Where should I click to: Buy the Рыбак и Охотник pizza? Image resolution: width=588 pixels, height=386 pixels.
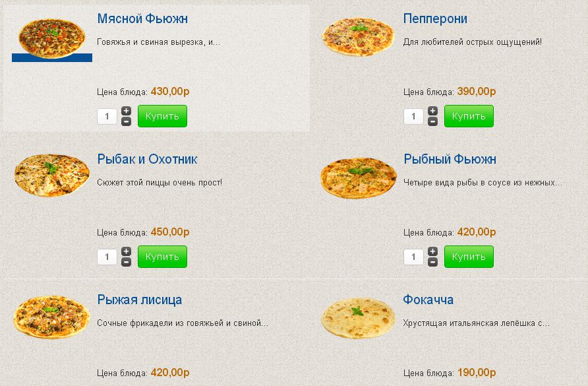tap(162, 257)
